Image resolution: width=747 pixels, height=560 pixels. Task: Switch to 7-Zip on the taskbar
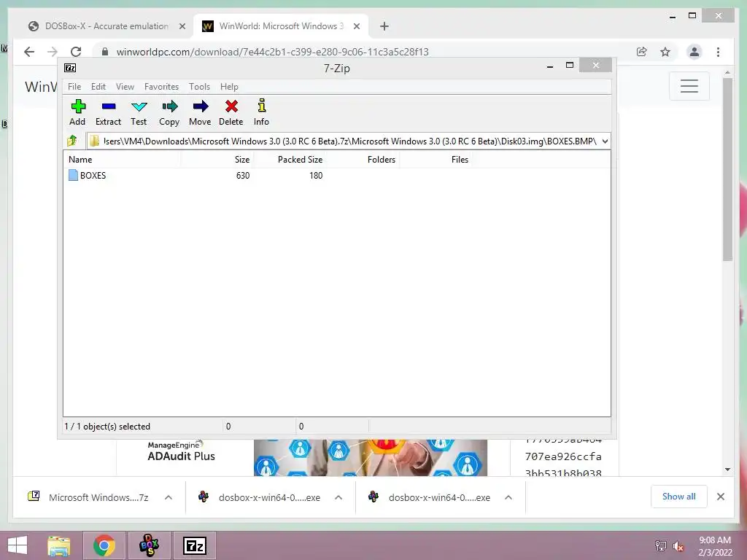point(194,545)
